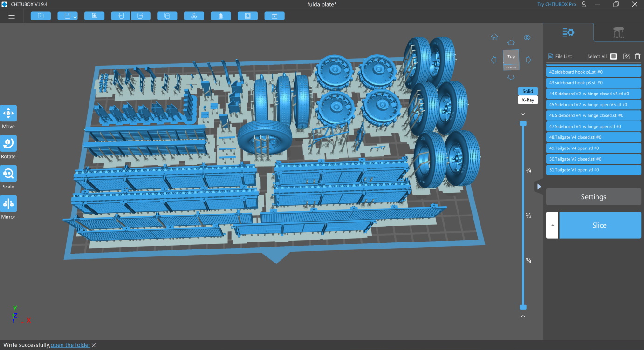Expand the options arrow left of Slice

(552, 225)
